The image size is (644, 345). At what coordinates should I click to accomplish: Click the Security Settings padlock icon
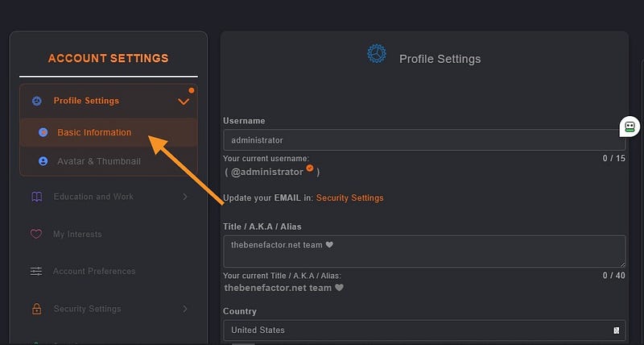36,309
